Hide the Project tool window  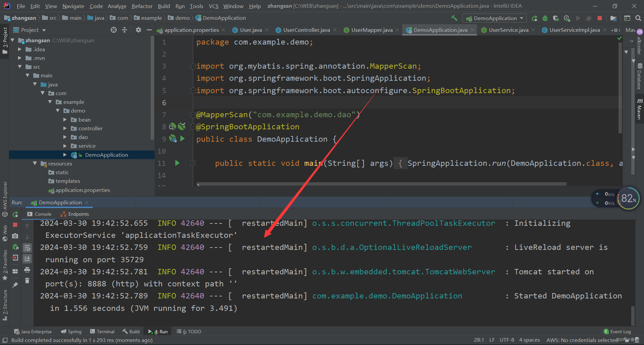pyautogui.click(x=149, y=30)
